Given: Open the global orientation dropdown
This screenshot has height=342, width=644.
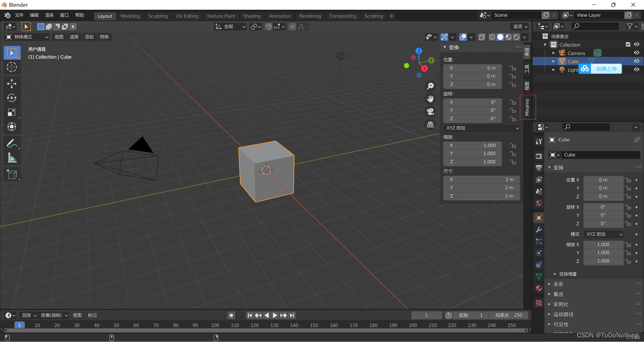Looking at the screenshot, I should [230, 27].
